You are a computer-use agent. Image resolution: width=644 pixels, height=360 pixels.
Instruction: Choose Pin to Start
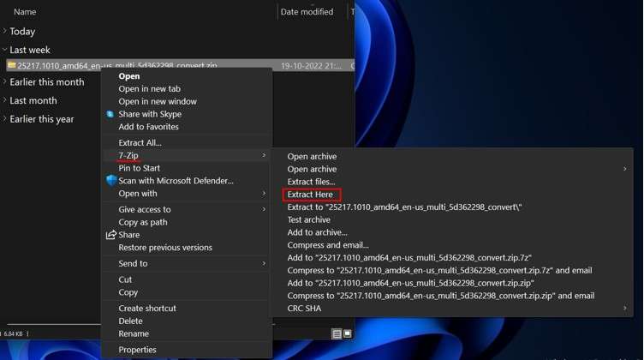(140, 168)
